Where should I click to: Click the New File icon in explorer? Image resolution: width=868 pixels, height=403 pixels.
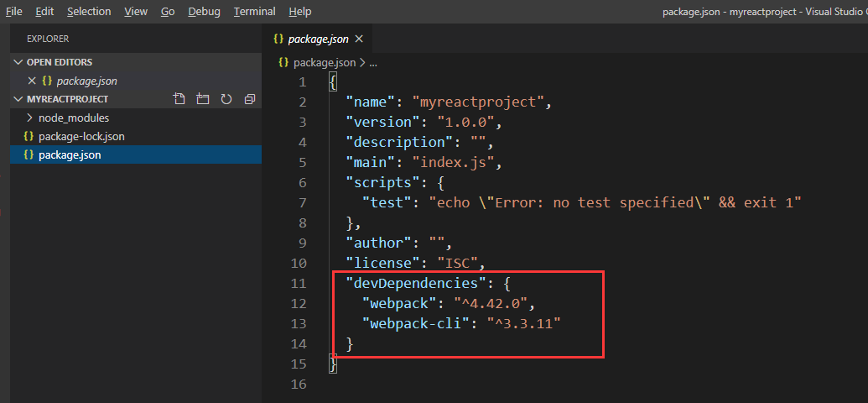point(179,99)
